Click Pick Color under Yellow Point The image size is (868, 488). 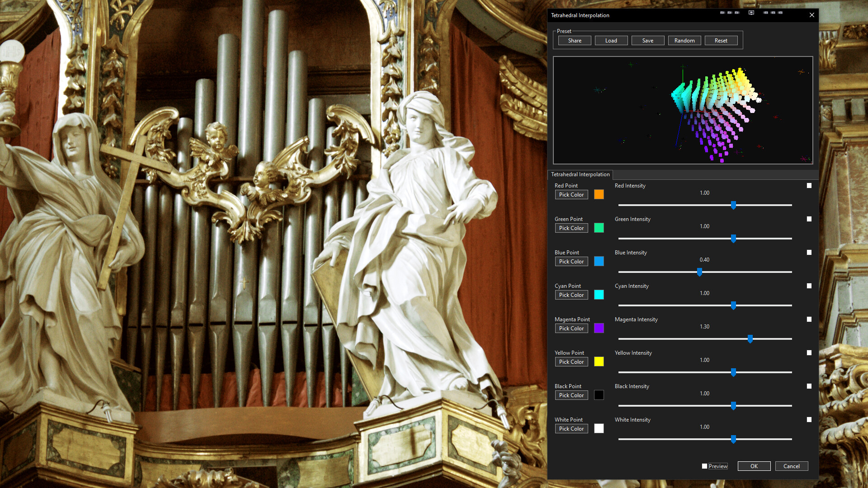click(571, 362)
